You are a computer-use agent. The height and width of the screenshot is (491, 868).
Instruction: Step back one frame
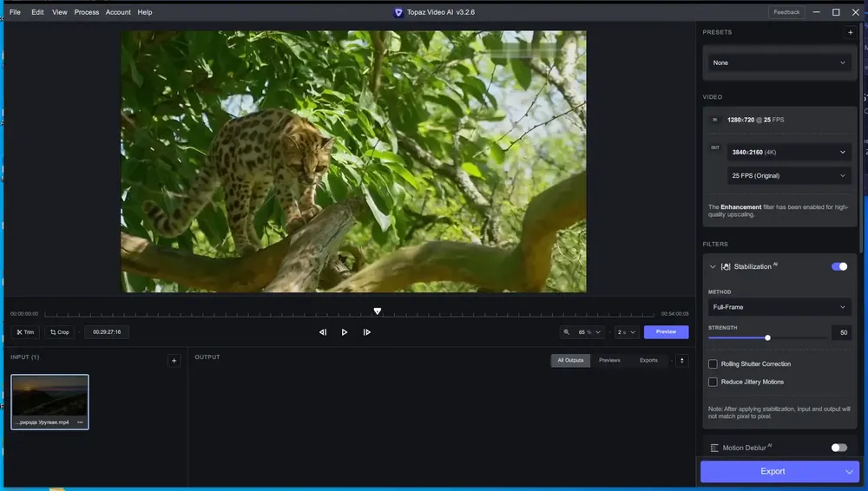pos(323,332)
